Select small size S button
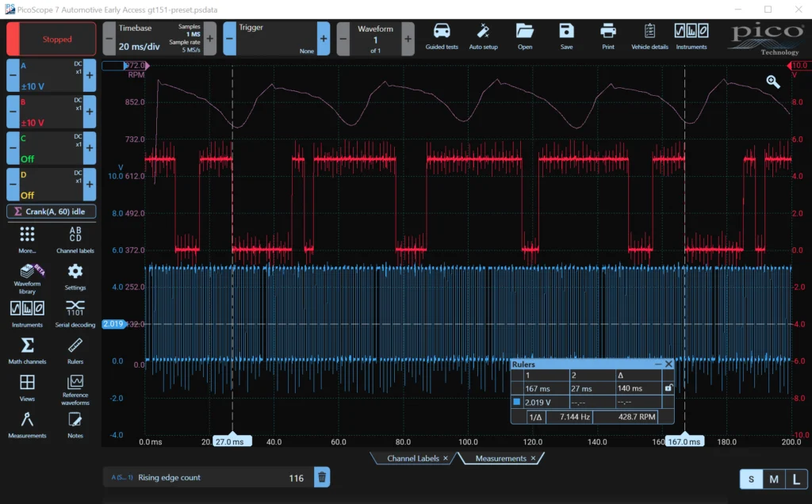Image resolution: width=812 pixels, height=504 pixels. pyautogui.click(x=751, y=479)
